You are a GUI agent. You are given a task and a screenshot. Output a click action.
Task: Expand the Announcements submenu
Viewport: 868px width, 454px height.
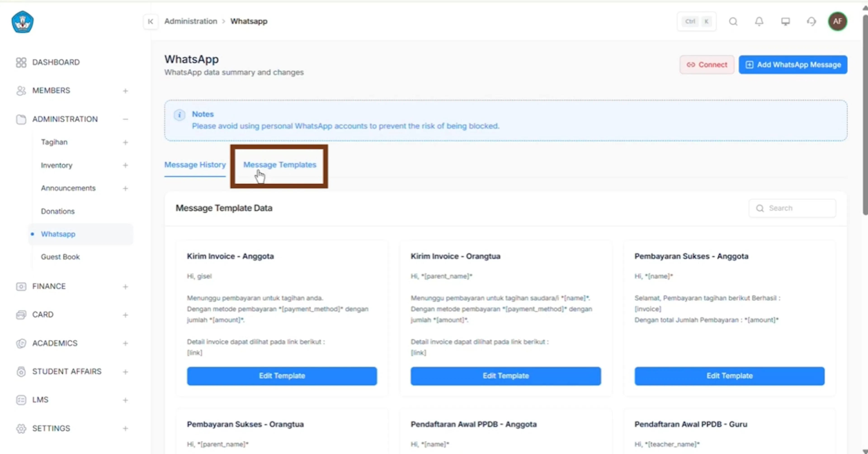click(125, 188)
